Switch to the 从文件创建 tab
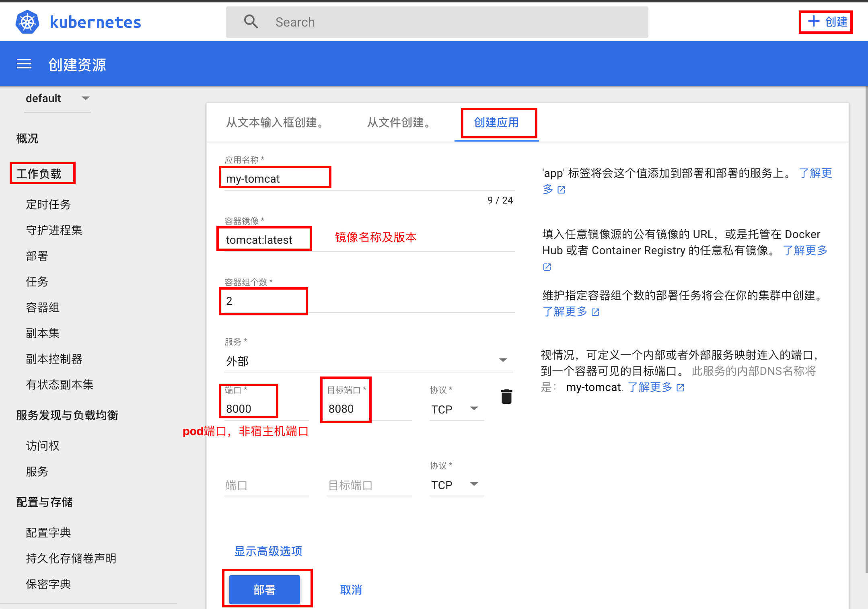Viewport: 868px width, 609px height. [x=401, y=122]
